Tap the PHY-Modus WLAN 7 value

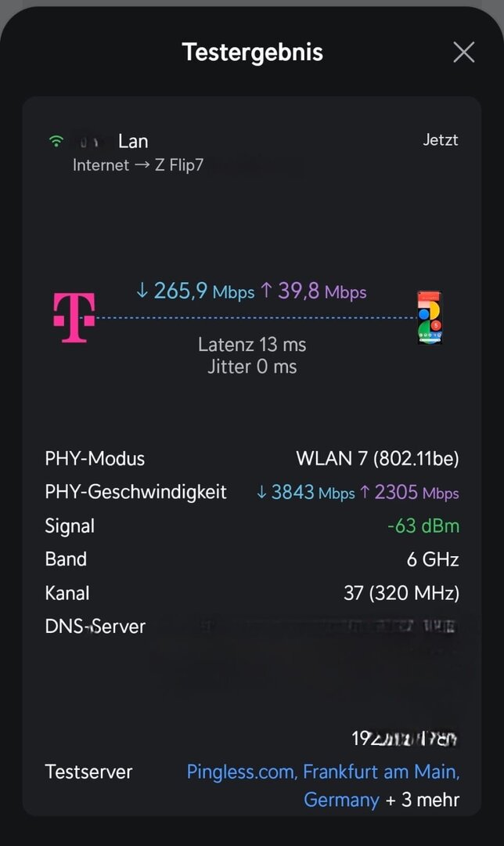[x=377, y=458]
